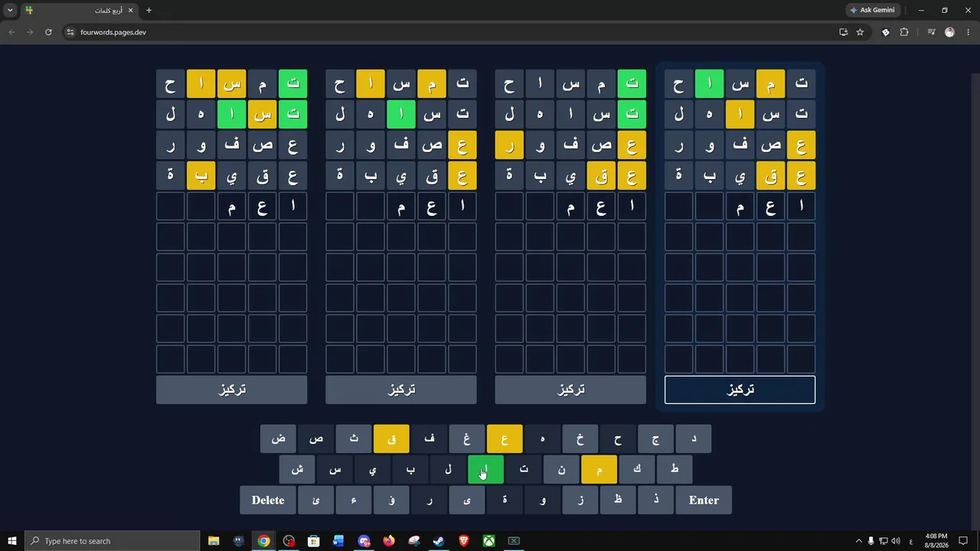Reload the fourwords.pages.dev page
This screenshot has width=980, height=551.
[x=48, y=32]
